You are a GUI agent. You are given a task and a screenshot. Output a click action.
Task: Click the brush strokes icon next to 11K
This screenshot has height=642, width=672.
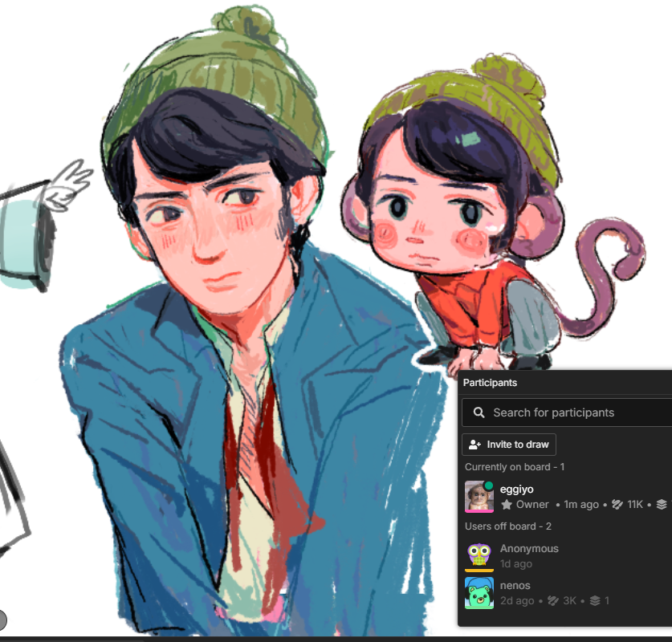617,505
